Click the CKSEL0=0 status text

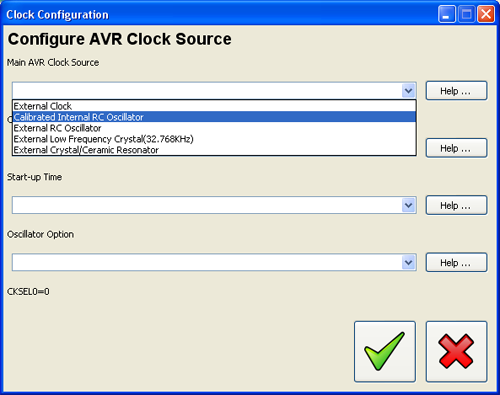click(x=28, y=292)
